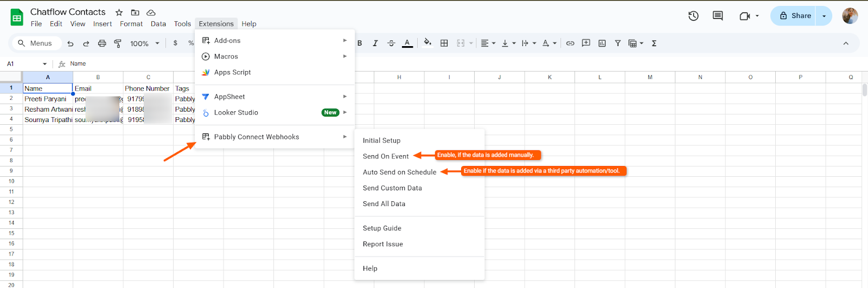Redo the last action
Image resolution: width=868 pixels, height=288 pixels.
86,43
